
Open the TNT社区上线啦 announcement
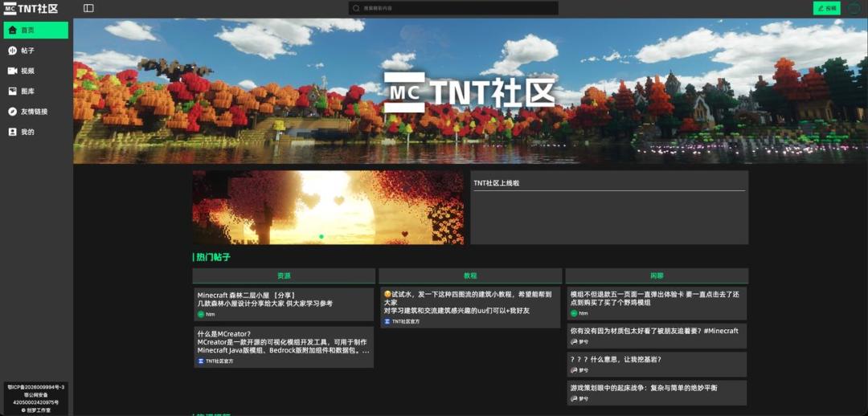(497, 183)
